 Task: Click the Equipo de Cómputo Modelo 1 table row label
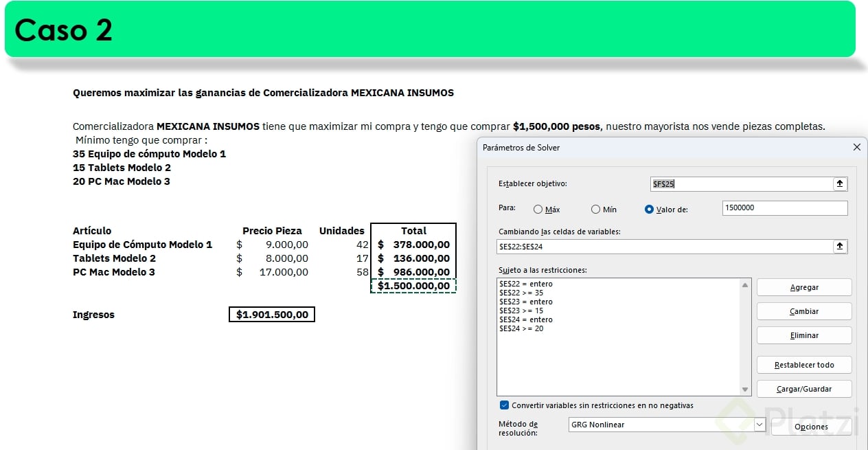click(142, 245)
